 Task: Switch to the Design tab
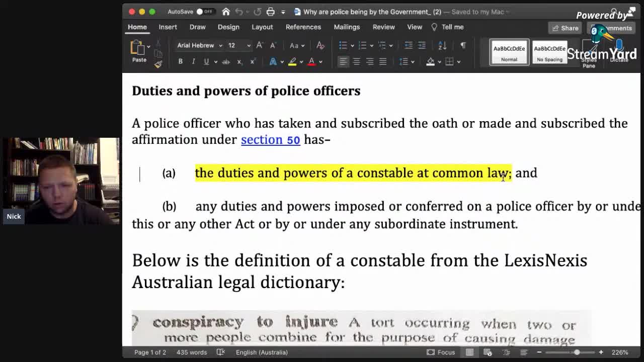(228, 27)
